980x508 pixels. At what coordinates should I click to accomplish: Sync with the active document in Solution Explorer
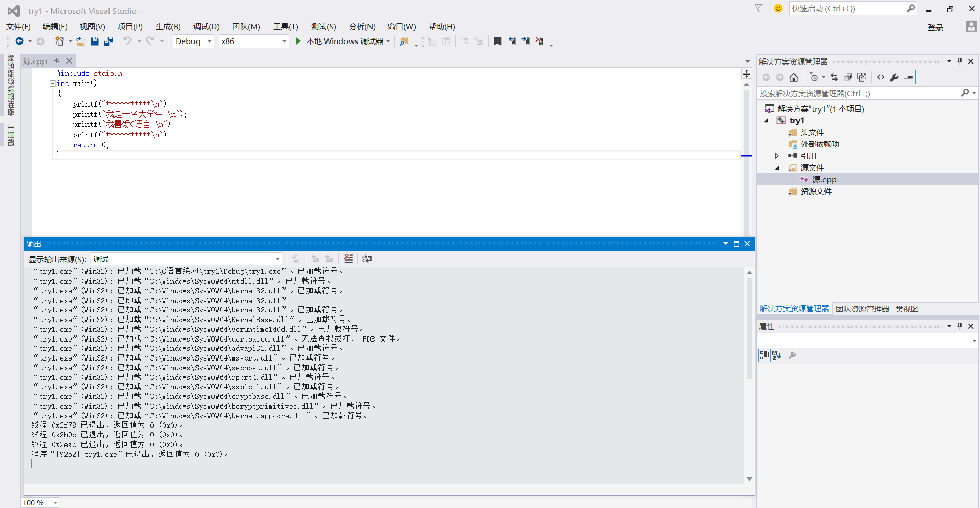(x=834, y=77)
